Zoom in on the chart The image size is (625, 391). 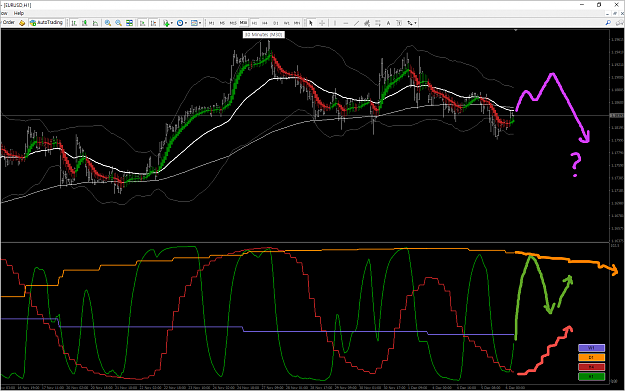point(108,23)
